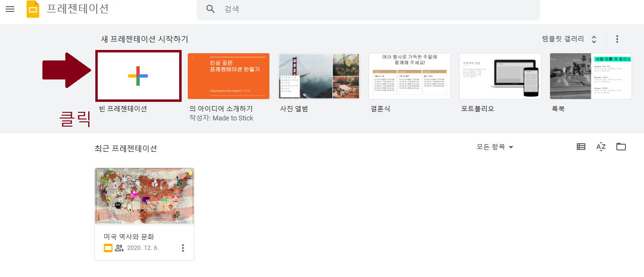Viewport: 644px width, 277px height.
Task: Open the 미국 역사와 문화 presentation
Action: (144, 197)
